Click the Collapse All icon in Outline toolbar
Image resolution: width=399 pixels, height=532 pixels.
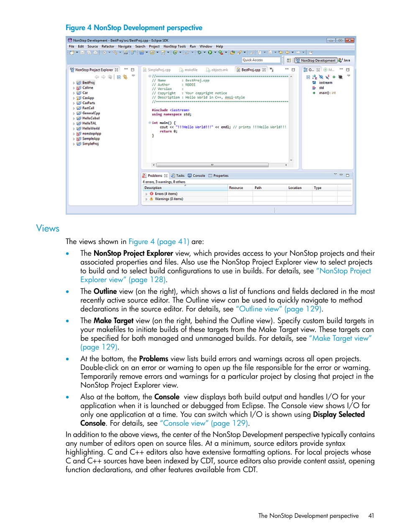(308, 77)
